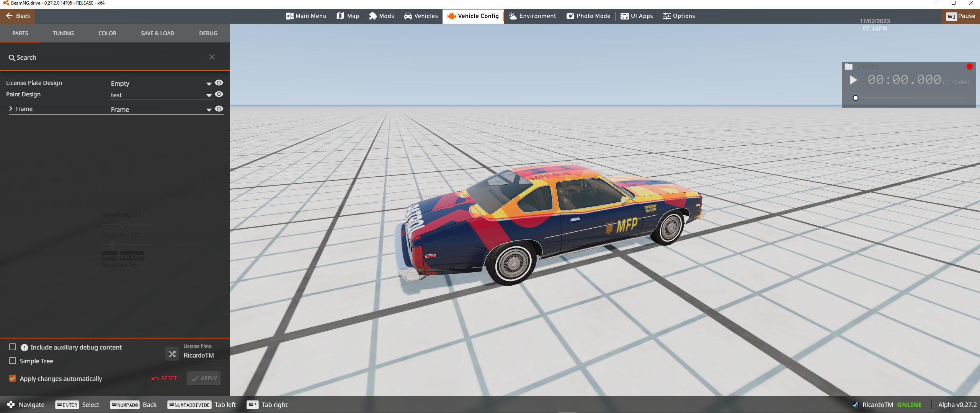Enable Include auxiliary debug content checkbox
Screen dimensions: 980x413
[13, 347]
